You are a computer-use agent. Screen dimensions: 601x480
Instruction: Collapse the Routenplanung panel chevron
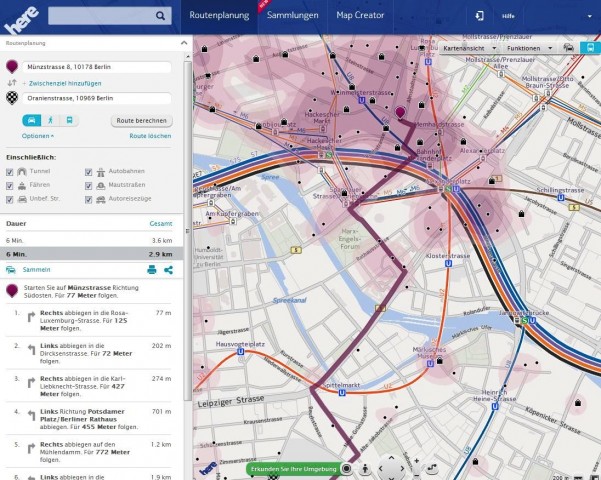tap(184, 43)
